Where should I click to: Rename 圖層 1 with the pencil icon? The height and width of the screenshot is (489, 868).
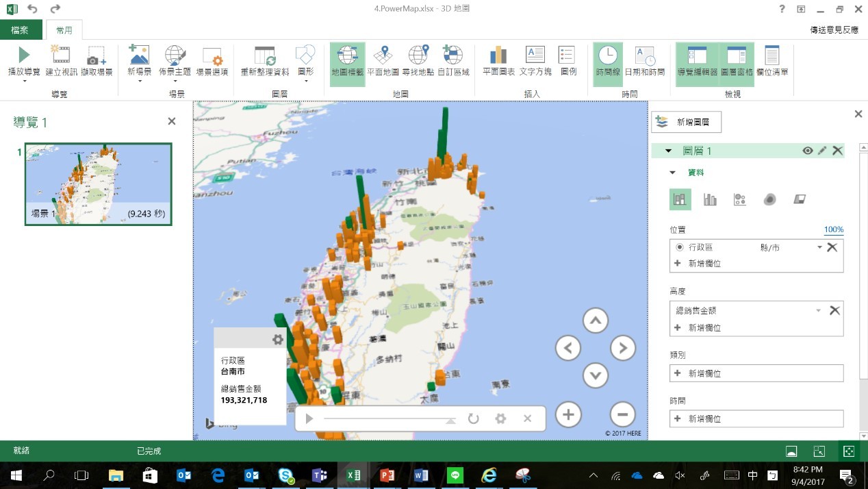822,151
